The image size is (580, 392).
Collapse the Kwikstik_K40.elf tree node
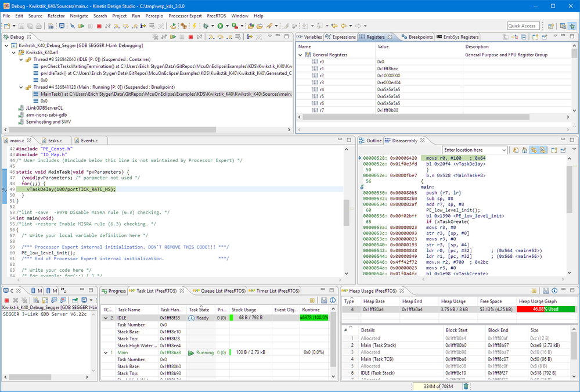pyautogui.click(x=14, y=52)
